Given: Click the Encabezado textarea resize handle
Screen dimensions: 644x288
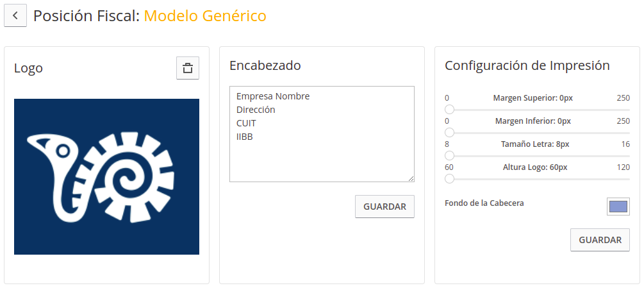Looking at the screenshot, I should click(411, 179).
